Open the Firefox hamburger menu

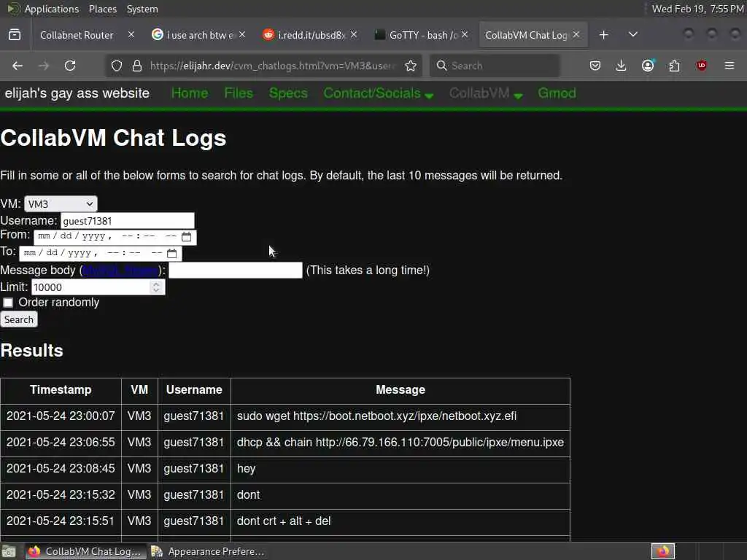point(729,66)
